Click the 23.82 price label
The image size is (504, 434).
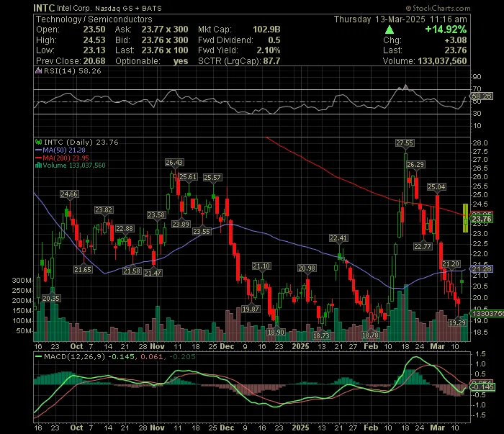pos(104,210)
